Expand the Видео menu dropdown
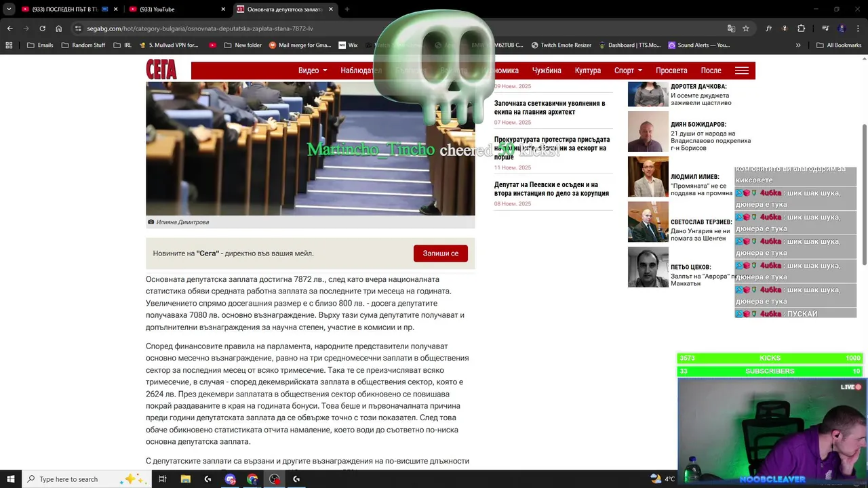The height and width of the screenshot is (488, 868). coord(313,70)
